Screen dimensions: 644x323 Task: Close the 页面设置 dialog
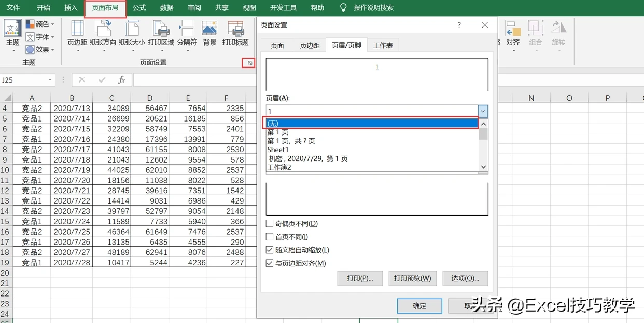click(485, 25)
